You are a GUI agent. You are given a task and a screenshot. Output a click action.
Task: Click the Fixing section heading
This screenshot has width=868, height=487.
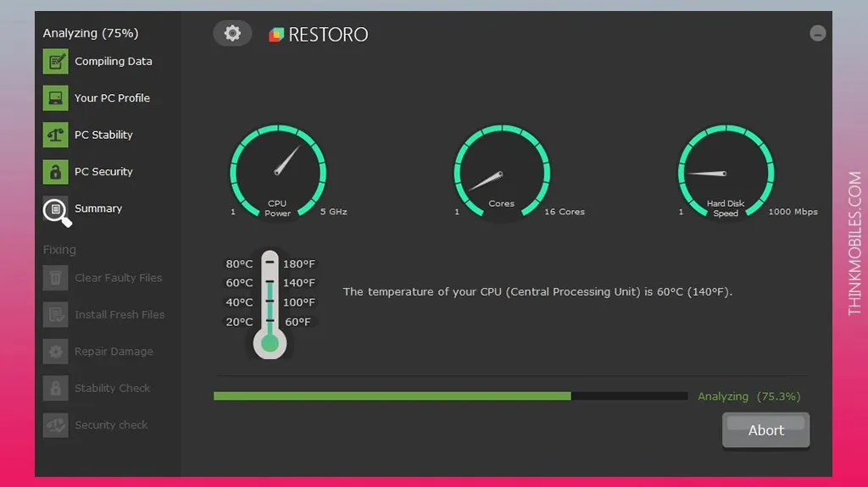pos(59,250)
